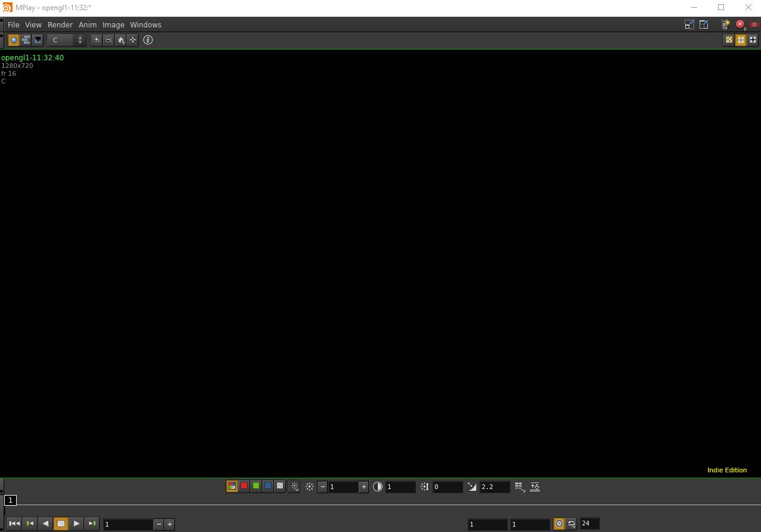Show only the red channel
The height and width of the screenshot is (532, 761).
click(244, 486)
